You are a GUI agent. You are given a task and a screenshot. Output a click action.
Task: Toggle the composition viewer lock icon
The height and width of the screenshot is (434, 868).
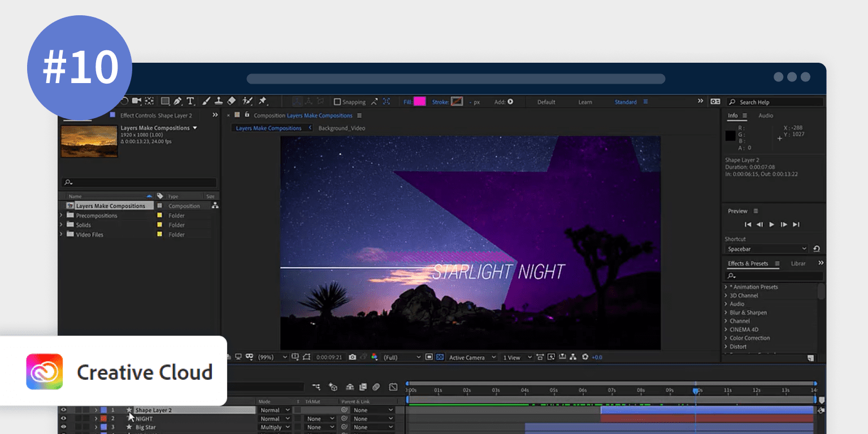(x=247, y=115)
